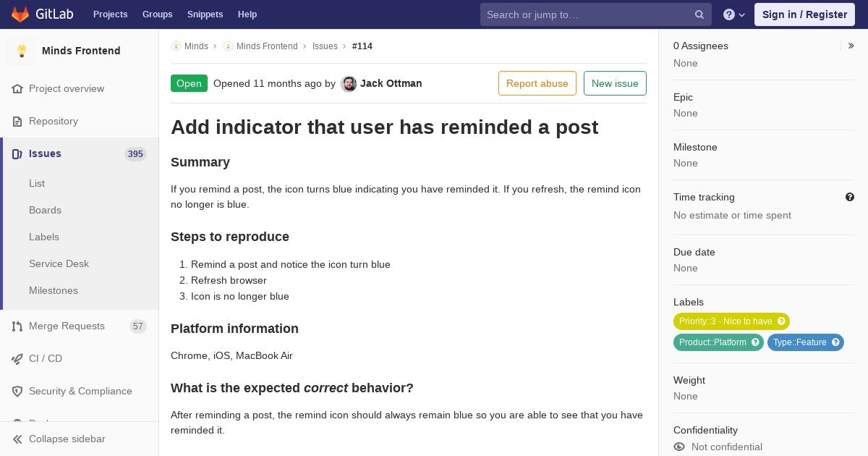Click the 57 merge requests badge
868x456 pixels.
pyautogui.click(x=138, y=326)
